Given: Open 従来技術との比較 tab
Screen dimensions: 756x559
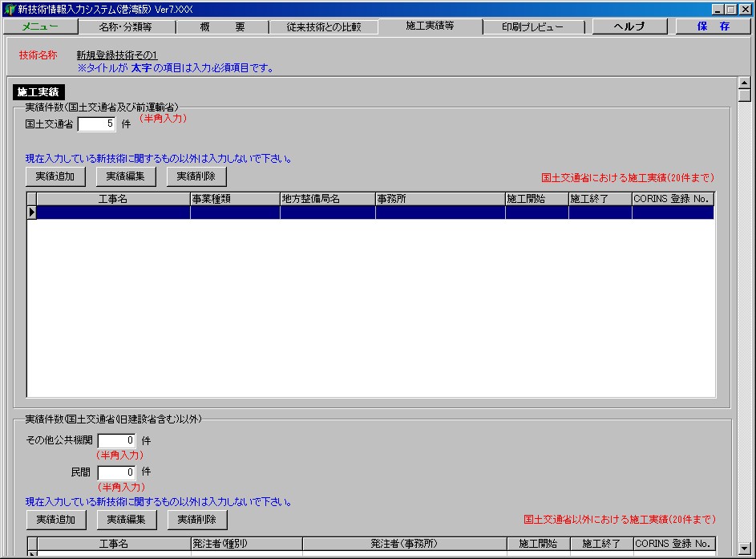Looking at the screenshot, I should [x=323, y=26].
